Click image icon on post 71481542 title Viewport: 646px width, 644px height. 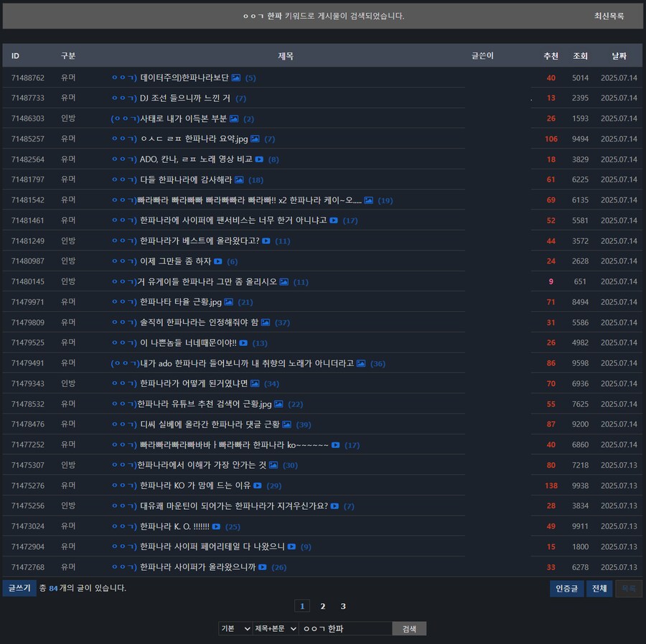369,200
